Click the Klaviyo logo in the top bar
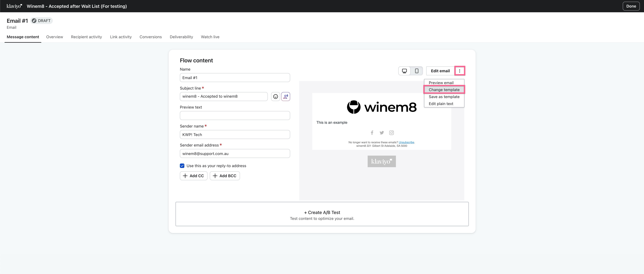644x274 pixels. tap(14, 6)
